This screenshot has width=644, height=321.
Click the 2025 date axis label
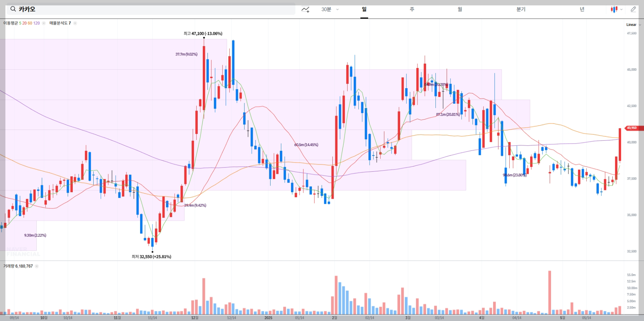(268, 318)
